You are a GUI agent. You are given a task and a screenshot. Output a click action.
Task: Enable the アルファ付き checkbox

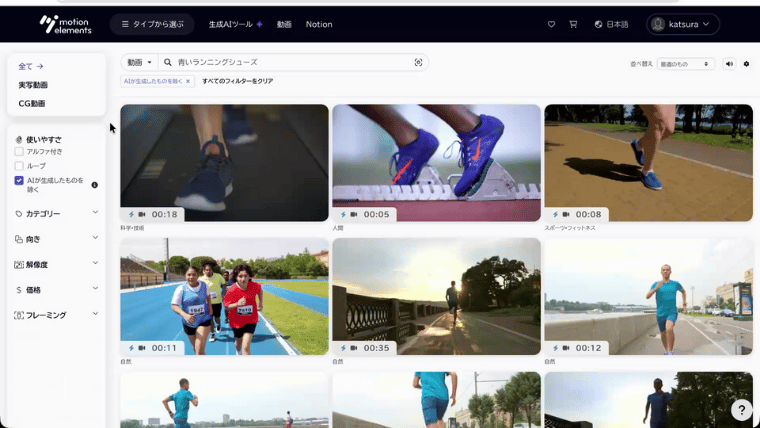coord(19,152)
